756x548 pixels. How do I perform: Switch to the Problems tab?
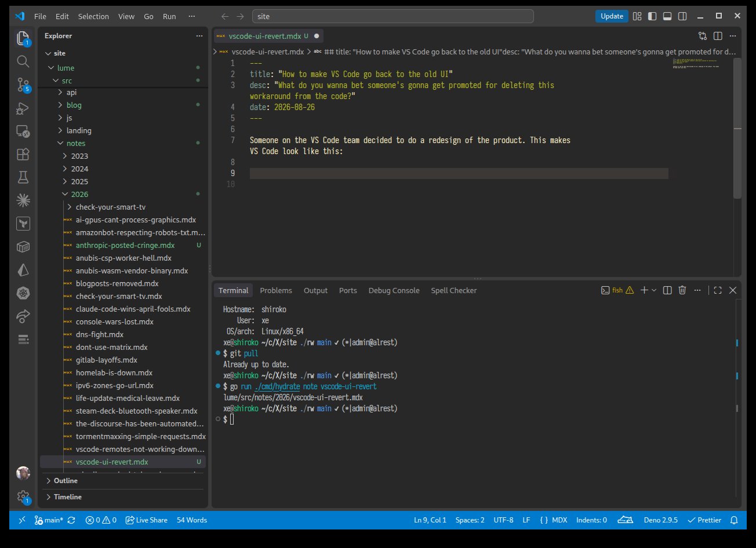coord(276,290)
